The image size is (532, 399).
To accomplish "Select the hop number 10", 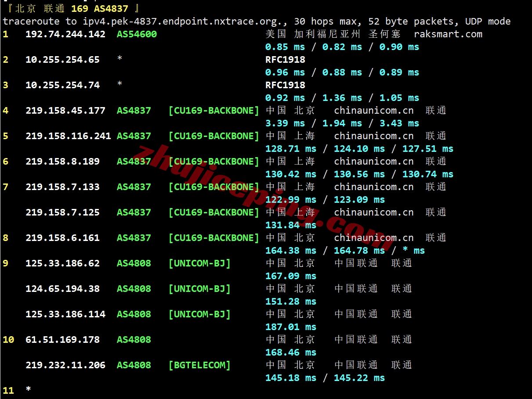I will pyautogui.click(x=8, y=340).
